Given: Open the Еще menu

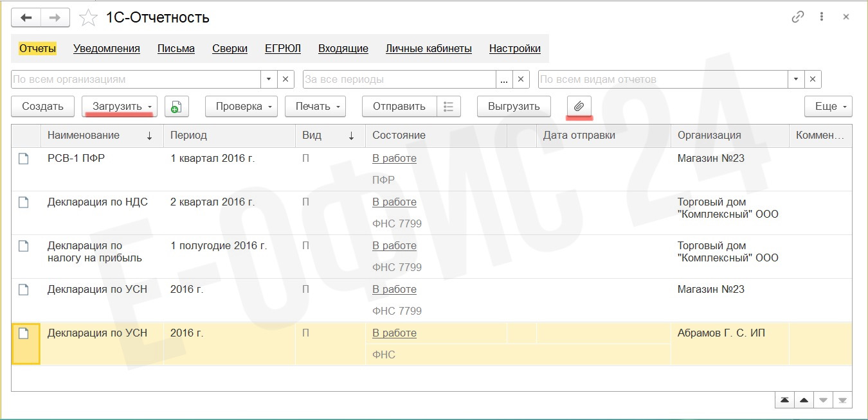Looking at the screenshot, I should coord(828,107).
